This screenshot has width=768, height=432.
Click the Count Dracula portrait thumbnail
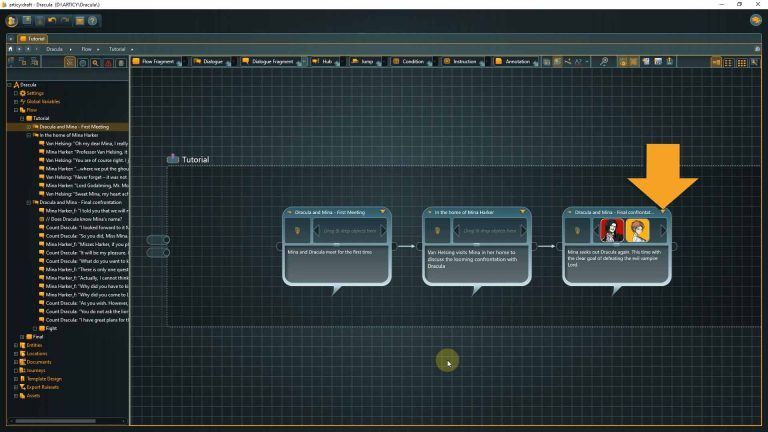pyautogui.click(x=612, y=230)
